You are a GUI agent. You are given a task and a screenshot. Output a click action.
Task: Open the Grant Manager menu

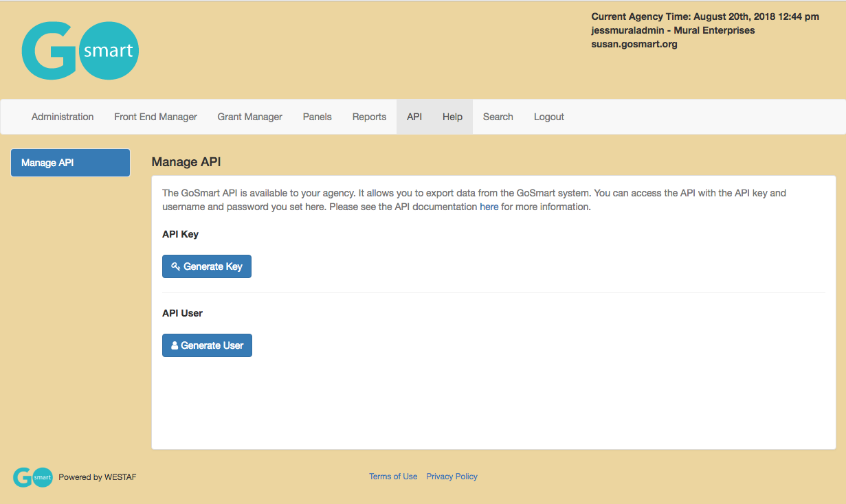pos(250,117)
